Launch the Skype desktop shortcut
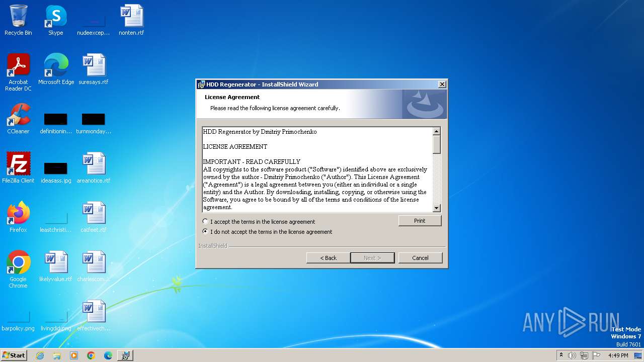The image size is (644, 362). tap(55, 20)
